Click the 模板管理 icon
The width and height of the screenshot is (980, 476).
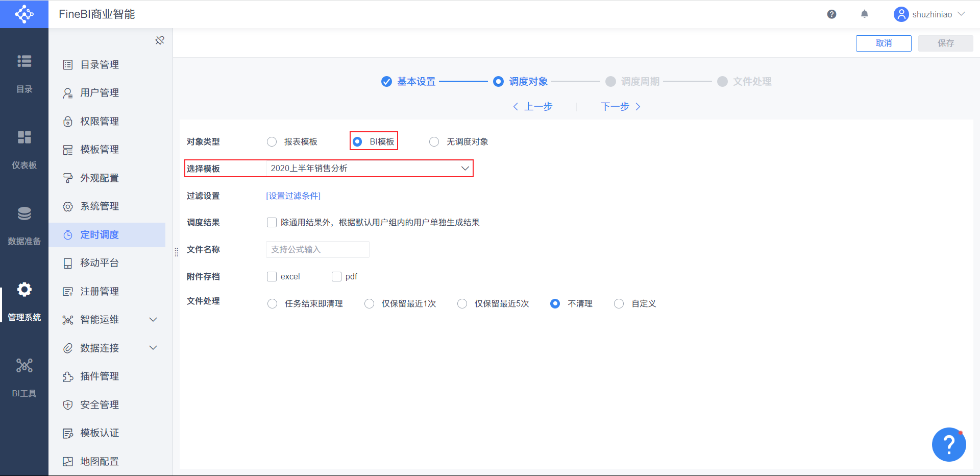(x=68, y=150)
